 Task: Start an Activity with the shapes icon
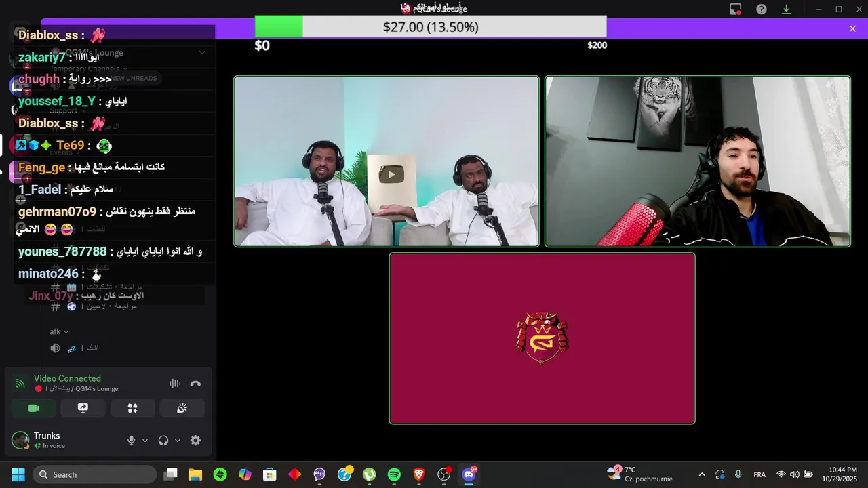133,408
